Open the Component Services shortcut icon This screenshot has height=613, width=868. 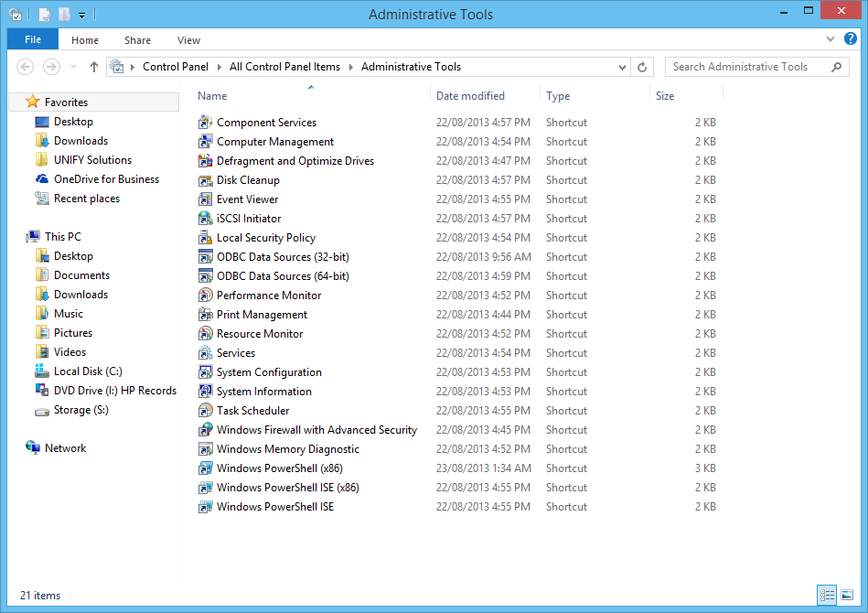click(x=206, y=123)
